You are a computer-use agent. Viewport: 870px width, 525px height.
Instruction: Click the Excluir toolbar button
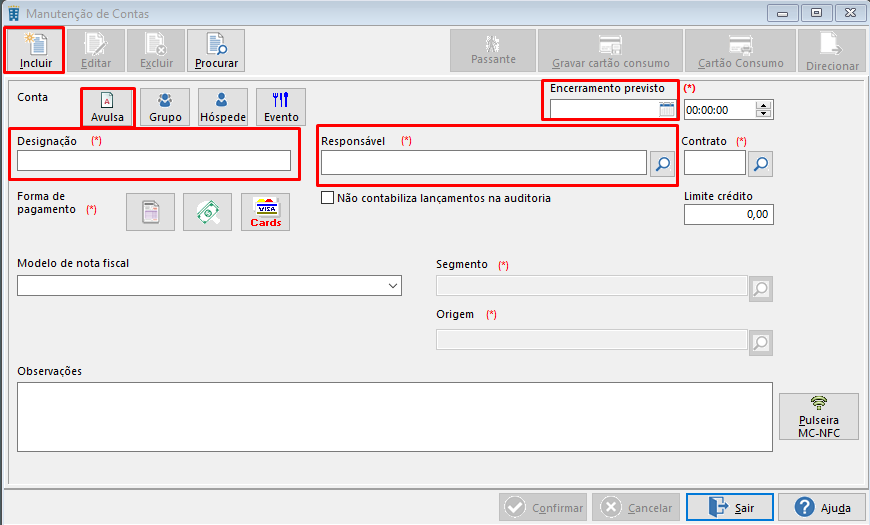click(x=156, y=51)
